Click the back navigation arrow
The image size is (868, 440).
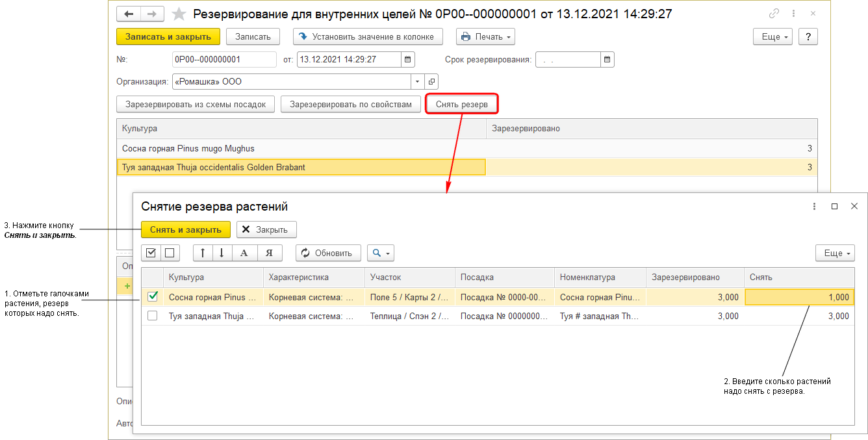click(x=129, y=14)
